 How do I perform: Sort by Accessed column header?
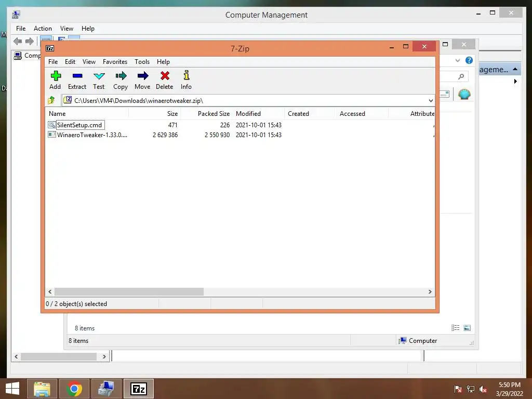[362, 114]
